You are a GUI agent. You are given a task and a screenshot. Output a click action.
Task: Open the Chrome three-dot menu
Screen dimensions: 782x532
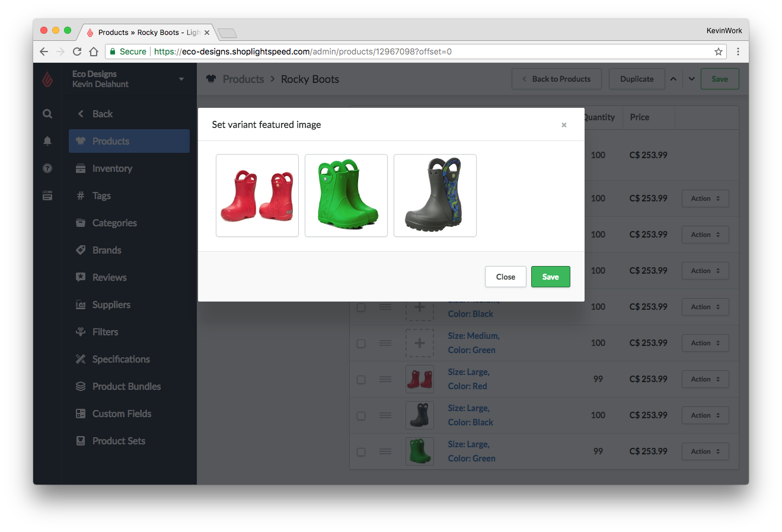738,52
